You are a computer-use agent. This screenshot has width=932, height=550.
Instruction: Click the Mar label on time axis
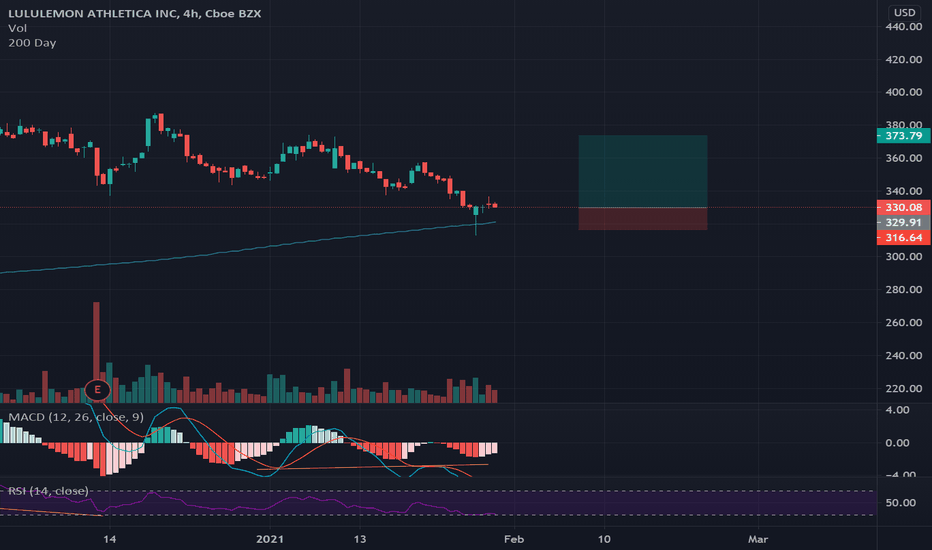(x=758, y=539)
